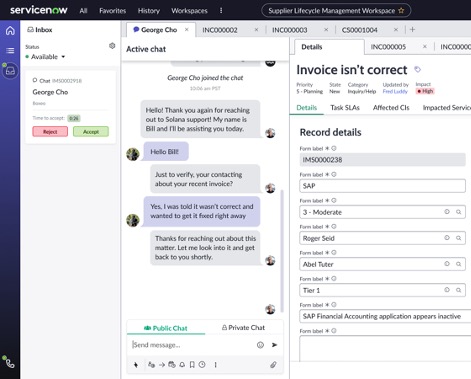Open more actions in chat toolbar

[x=215, y=365]
